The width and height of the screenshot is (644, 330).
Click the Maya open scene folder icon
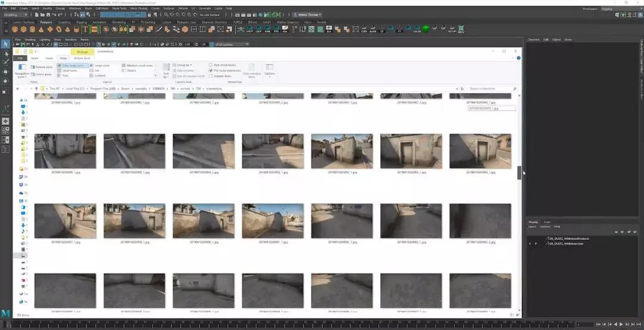point(42,15)
